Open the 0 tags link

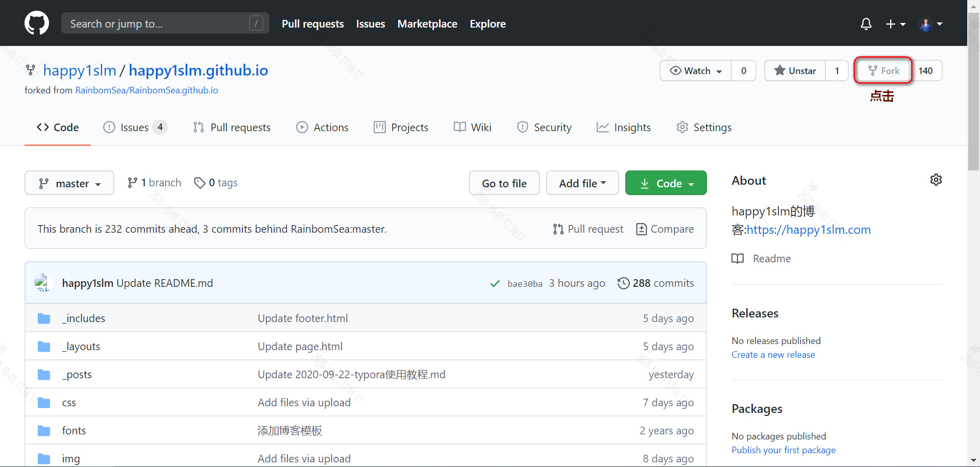point(216,183)
